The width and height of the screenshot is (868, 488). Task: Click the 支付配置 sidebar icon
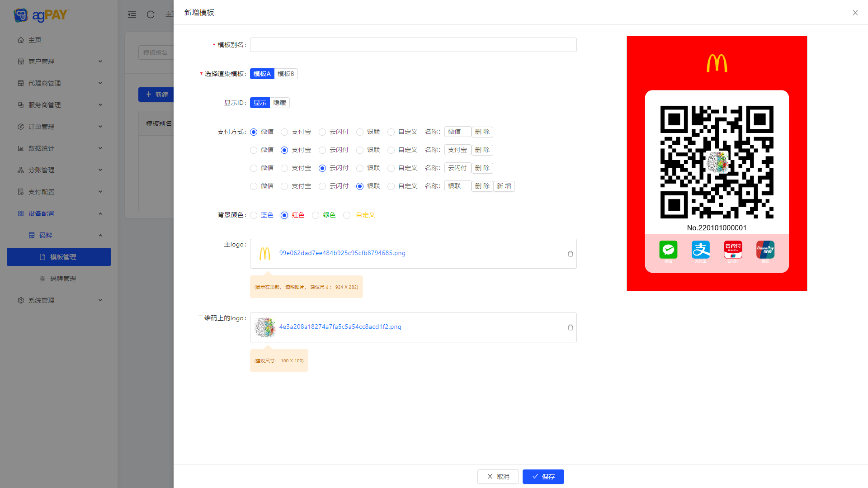(21, 192)
